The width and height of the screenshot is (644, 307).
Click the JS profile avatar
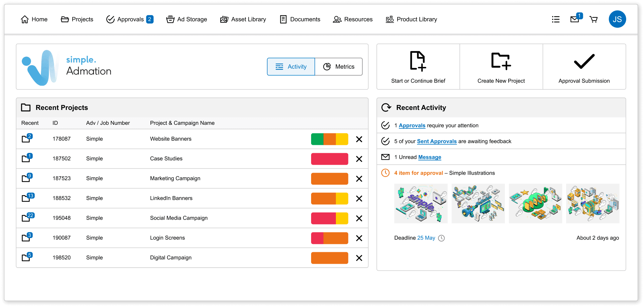tap(617, 19)
